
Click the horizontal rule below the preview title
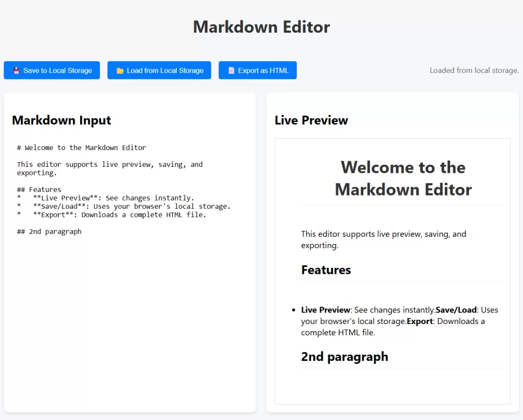click(403, 206)
